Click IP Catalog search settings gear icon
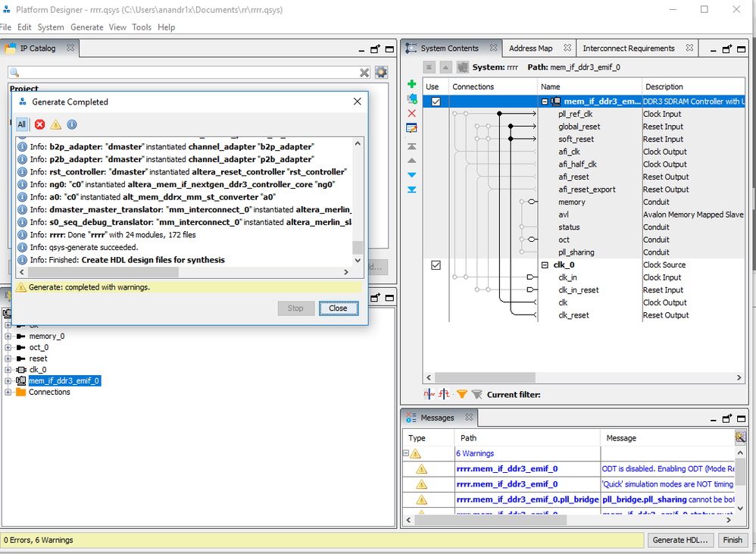This screenshot has height=554, width=756. coord(381,73)
